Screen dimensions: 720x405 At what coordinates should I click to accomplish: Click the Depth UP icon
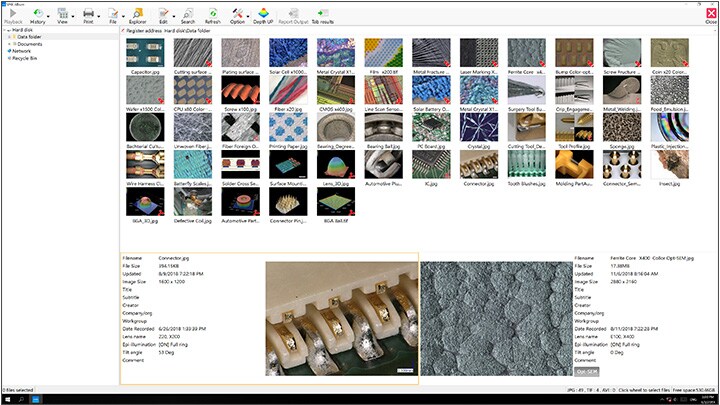263,13
